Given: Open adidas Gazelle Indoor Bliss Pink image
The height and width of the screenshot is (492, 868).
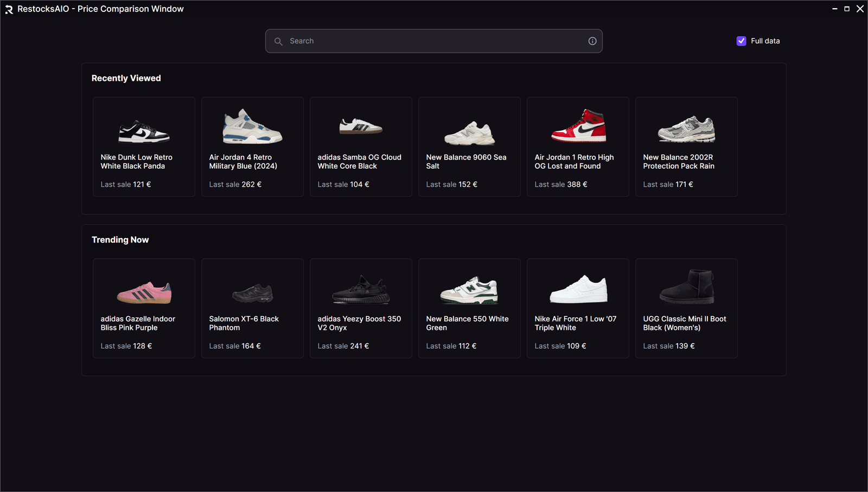Looking at the screenshot, I should 144,292.
